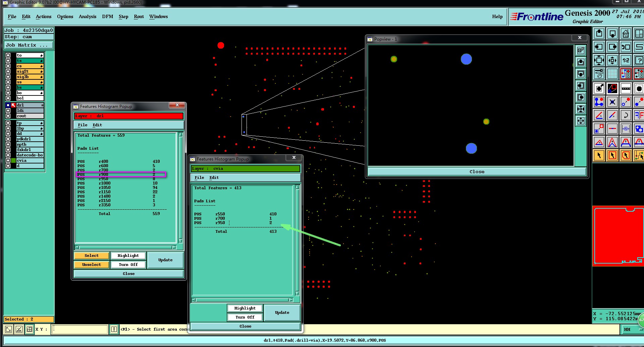Select the rectangle area select tool
Image resolution: width=644 pixels, height=347 pixels.
click(612, 155)
